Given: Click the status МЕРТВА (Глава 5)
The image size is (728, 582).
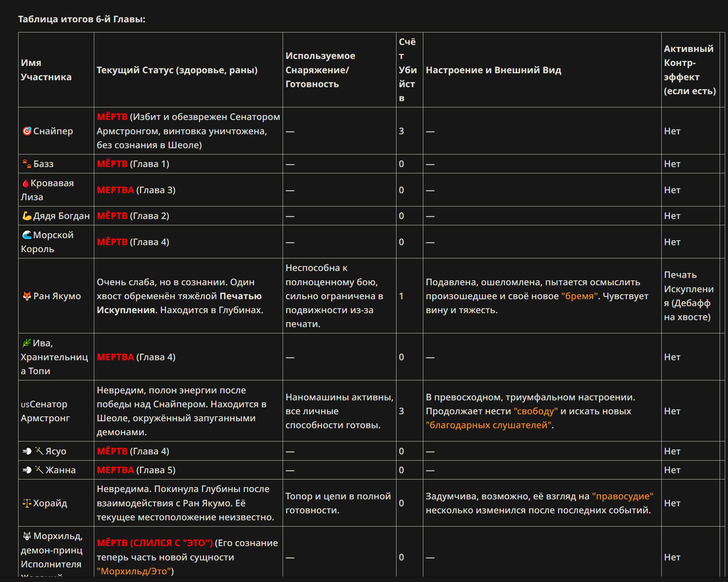Looking at the screenshot, I should [136, 470].
